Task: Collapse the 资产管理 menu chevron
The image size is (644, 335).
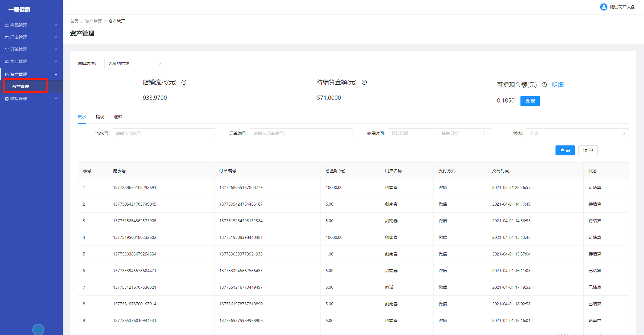Action: click(56, 74)
